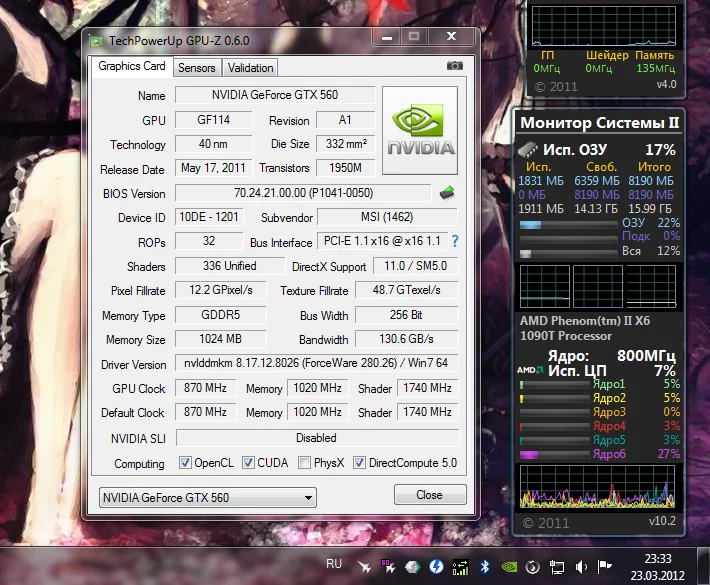Screen dimensions: 710x585
Task: Click the GF114 GPU field
Action: click(x=213, y=120)
